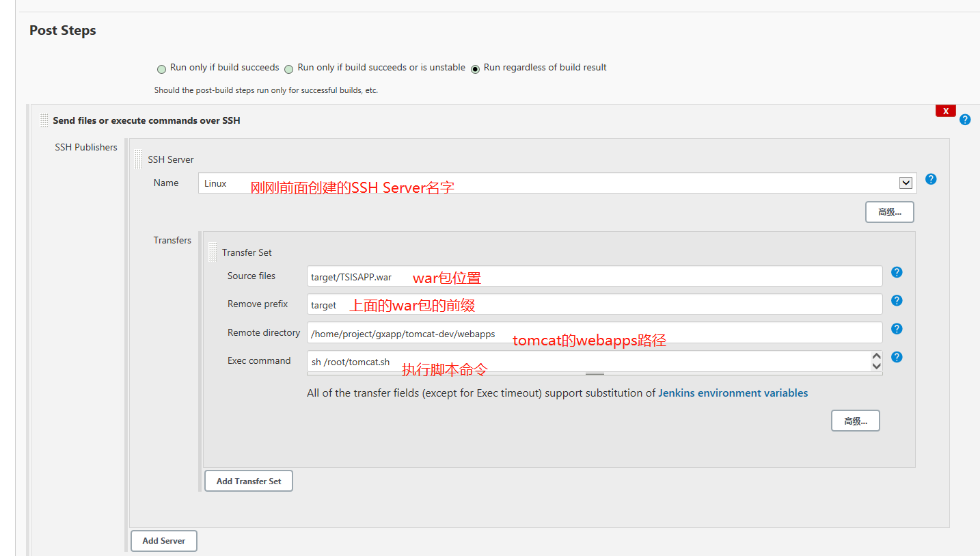Screen dimensions: 980x556
Task: Click into the Source files input field
Action: coord(478,276)
